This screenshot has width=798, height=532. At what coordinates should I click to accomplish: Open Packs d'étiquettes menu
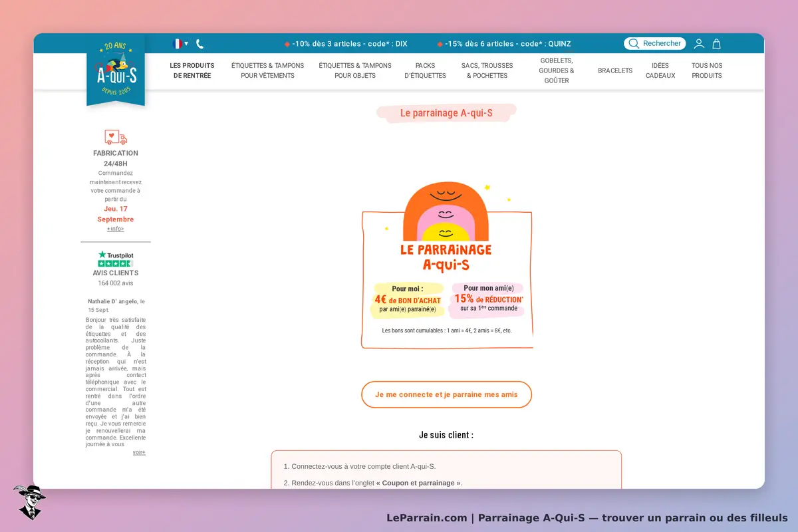click(426, 70)
